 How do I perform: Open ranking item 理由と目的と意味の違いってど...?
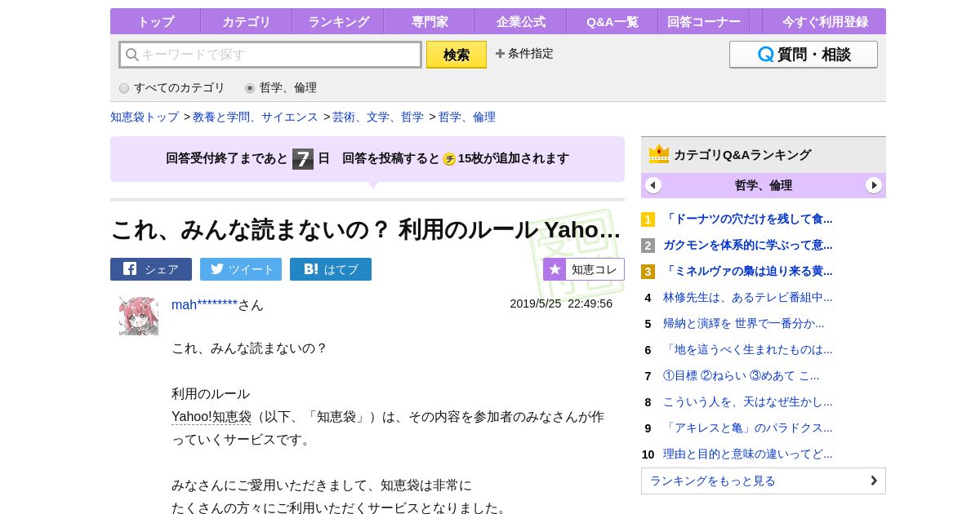point(748,454)
